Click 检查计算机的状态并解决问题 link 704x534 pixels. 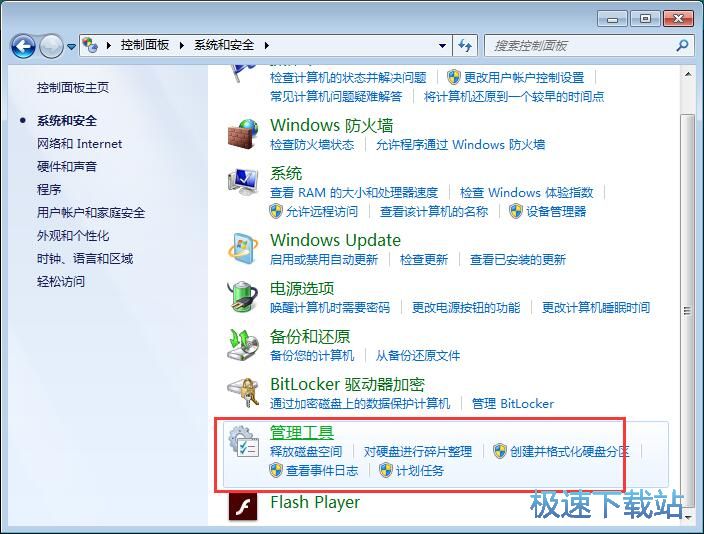point(348,78)
